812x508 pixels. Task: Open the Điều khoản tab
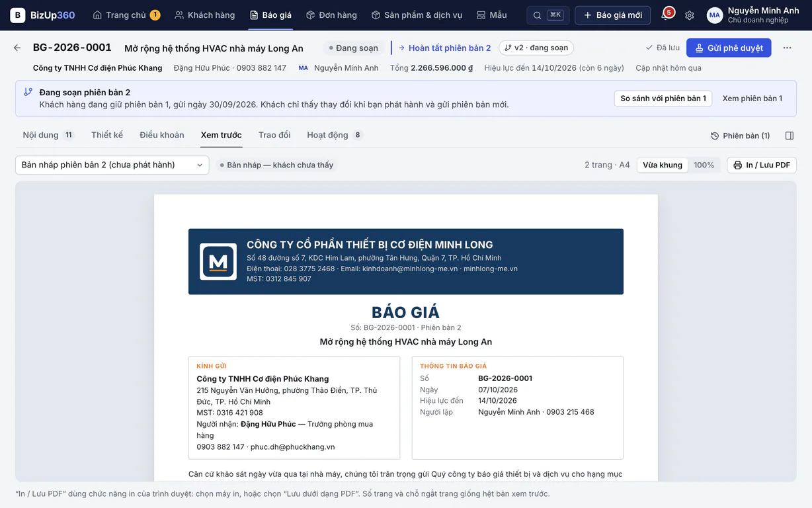162,135
